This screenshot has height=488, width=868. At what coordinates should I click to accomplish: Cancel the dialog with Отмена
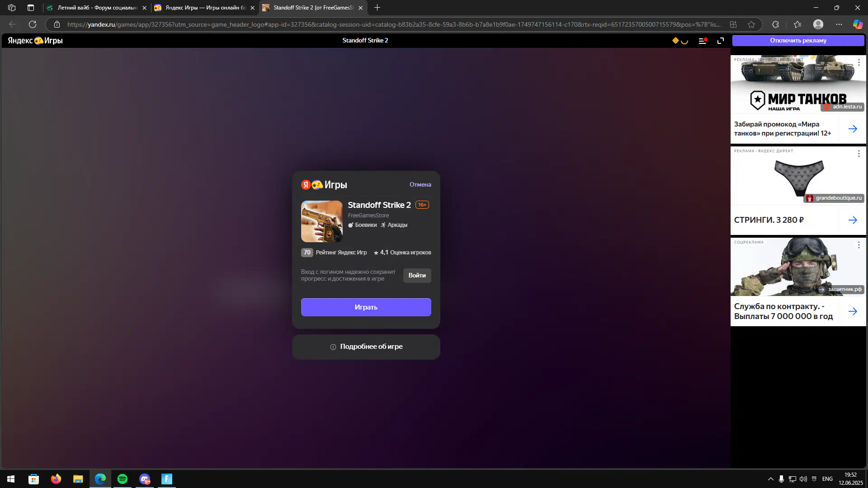[x=420, y=185]
